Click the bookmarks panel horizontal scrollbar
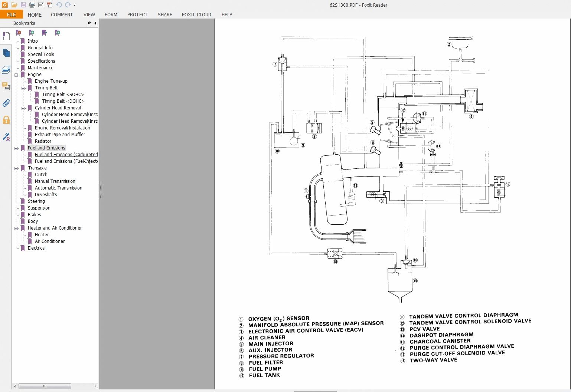Image resolution: width=571 pixels, height=392 pixels. coord(45,386)
